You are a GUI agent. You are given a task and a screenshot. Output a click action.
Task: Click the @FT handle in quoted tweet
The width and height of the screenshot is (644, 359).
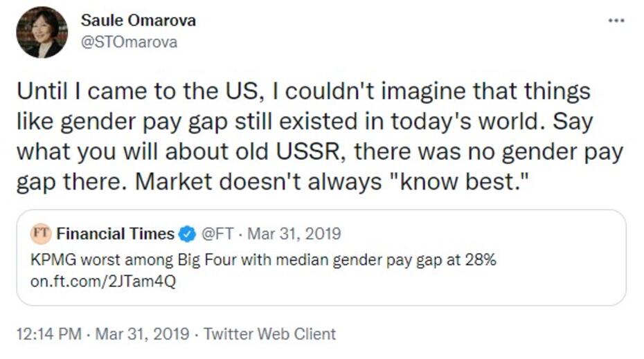(x=217, y=234)
